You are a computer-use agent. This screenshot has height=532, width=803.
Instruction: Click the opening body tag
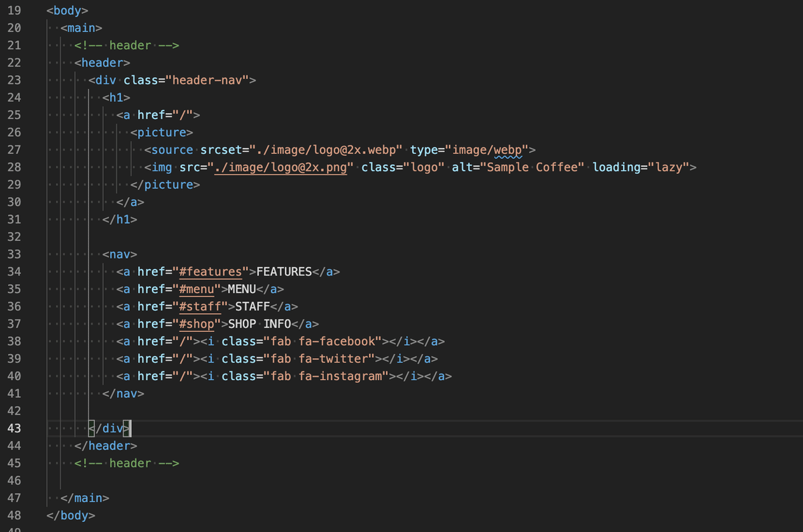coord(68,11)
